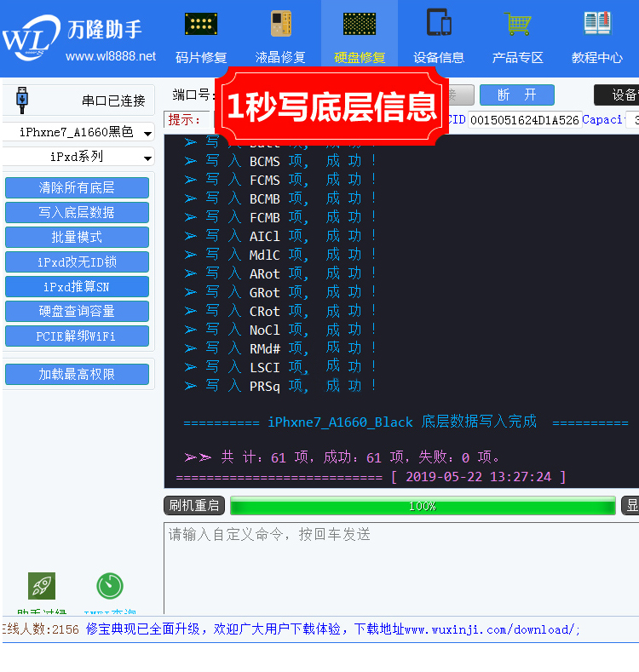Click the 写入 FCMS 项 log line

click(280, 180)
